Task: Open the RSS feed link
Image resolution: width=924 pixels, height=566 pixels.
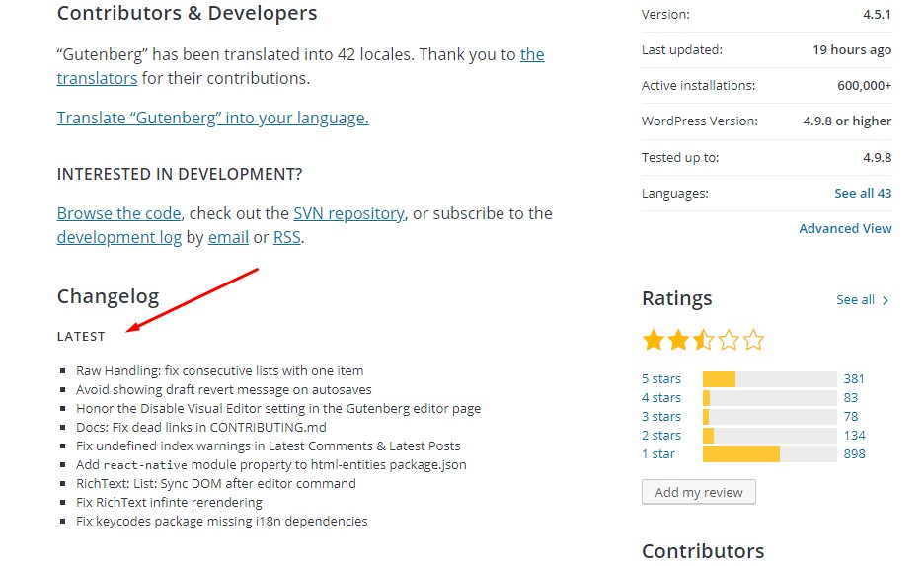Action: pos(287,237)
